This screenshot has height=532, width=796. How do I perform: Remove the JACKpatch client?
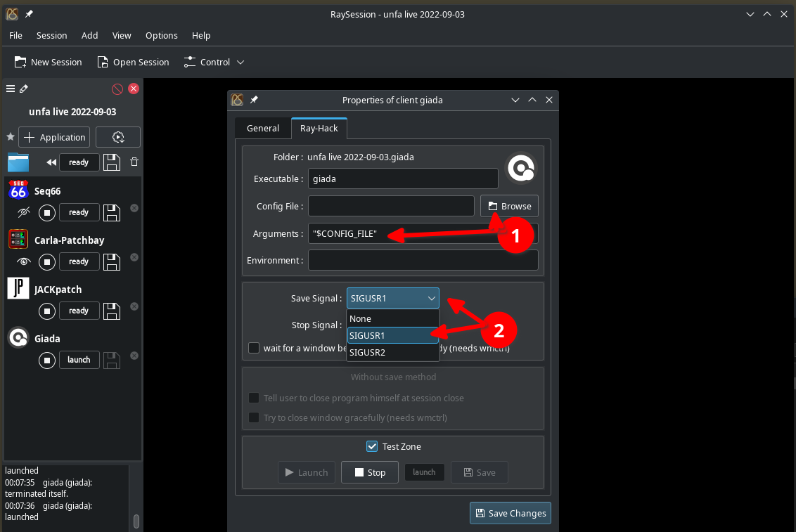point(134,306)
